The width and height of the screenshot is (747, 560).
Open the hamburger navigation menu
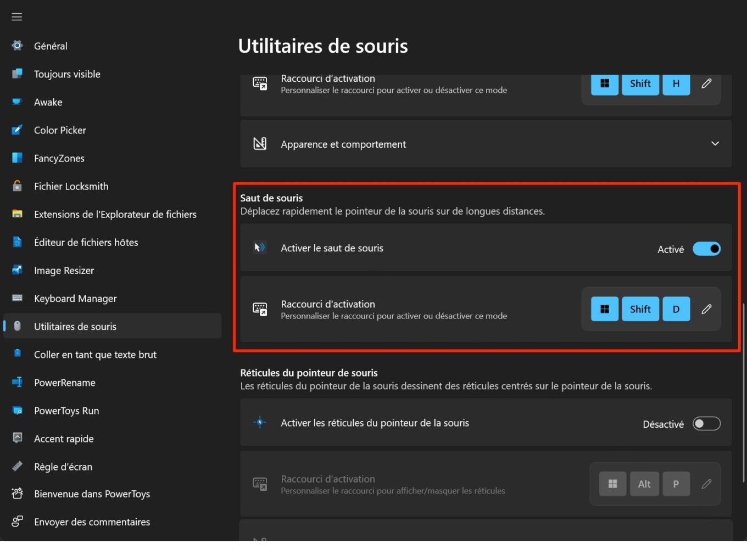click(x=17, y=17)
